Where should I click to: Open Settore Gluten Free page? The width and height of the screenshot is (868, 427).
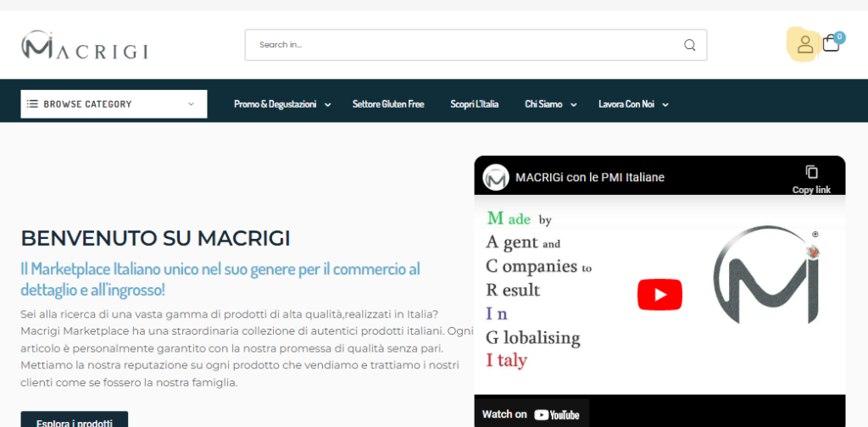pos(388,104)
